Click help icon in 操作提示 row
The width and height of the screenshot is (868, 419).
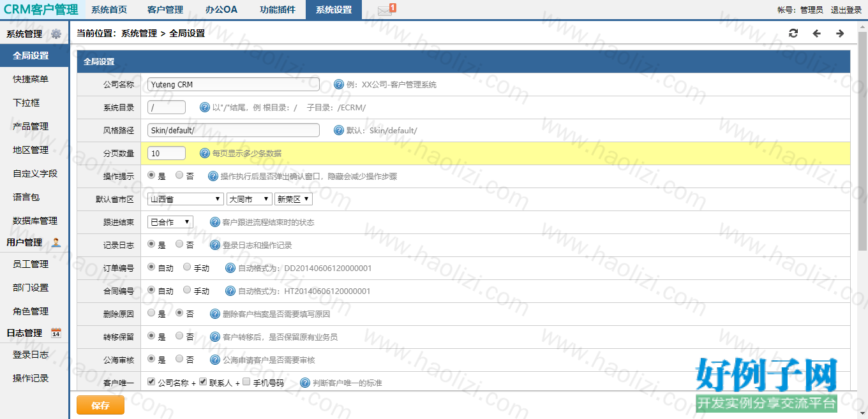[213, 176]
